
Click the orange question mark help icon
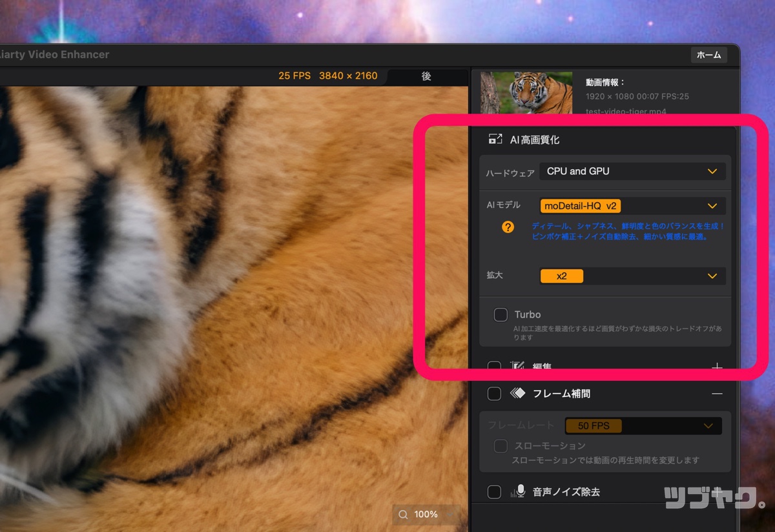click(x=508, y=227)
